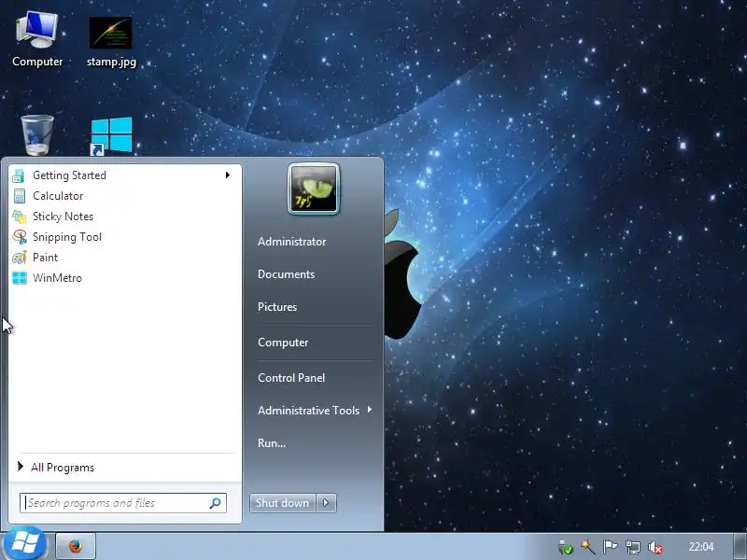Viewport: 747px width, 560px height.
Task: Focus the Search programs and files box
Action: (123, 503)
